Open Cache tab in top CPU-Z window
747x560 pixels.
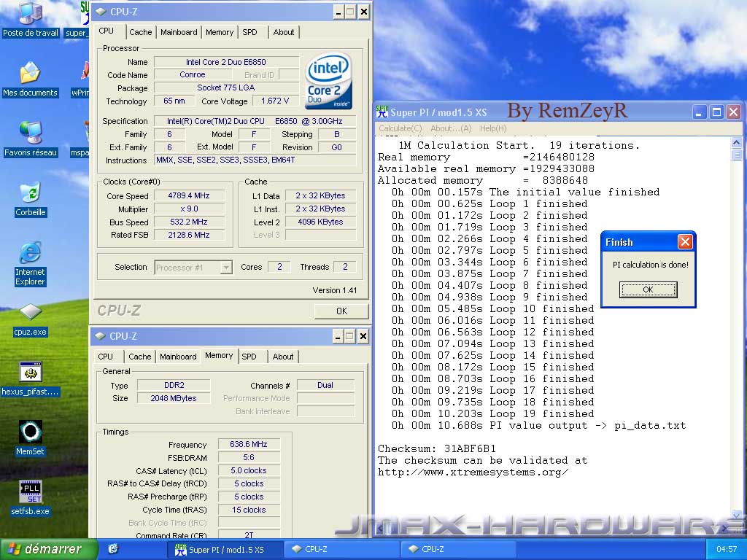141,32
